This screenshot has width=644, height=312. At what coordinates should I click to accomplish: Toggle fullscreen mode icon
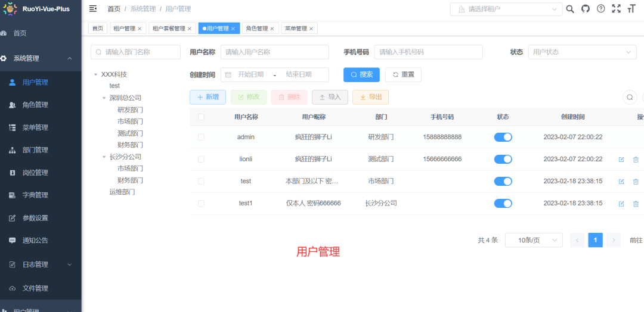617,9
